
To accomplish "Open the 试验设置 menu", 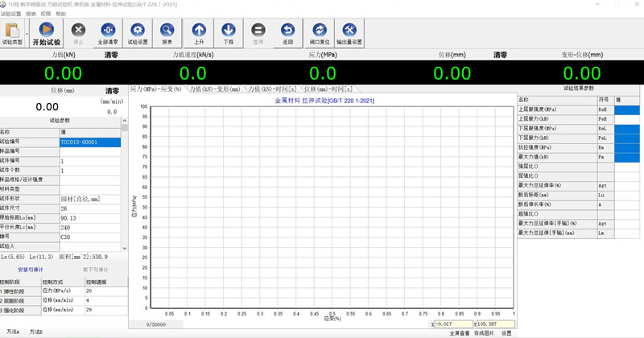I will (x=10, y=14).
